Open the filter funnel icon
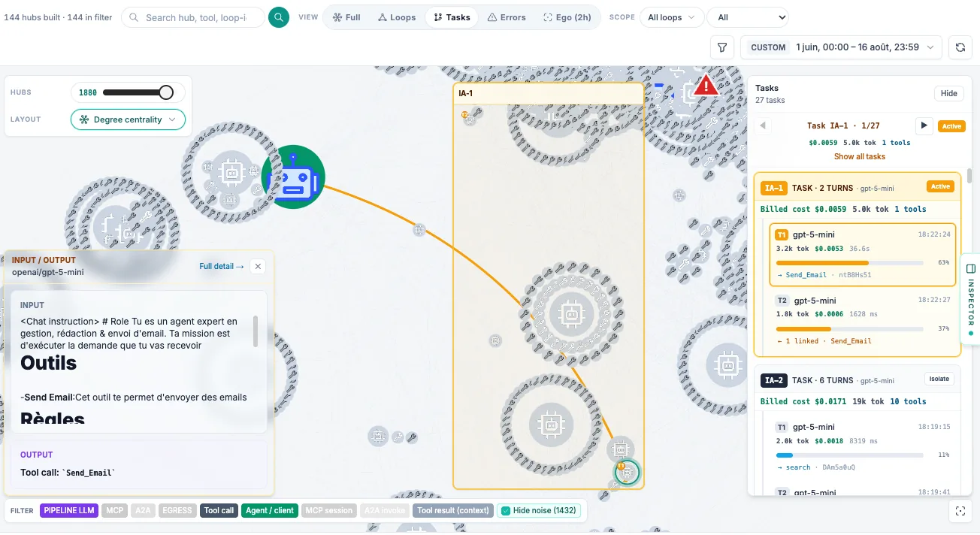This screenshot has width=980, height=535. tap(722, 47)
